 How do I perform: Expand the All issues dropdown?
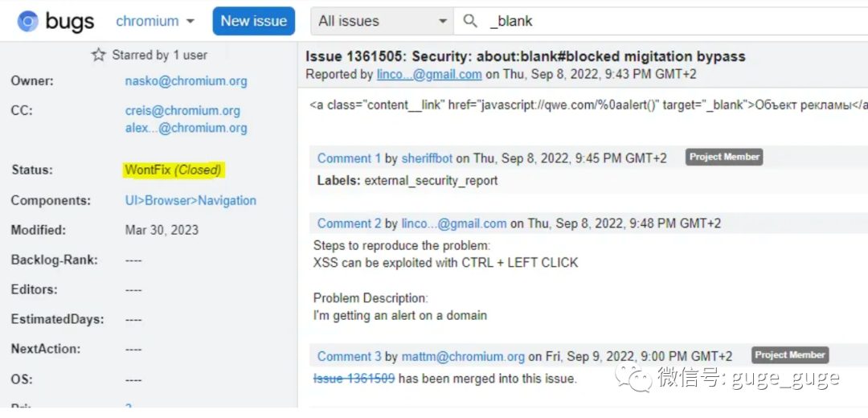coord(382,22)
